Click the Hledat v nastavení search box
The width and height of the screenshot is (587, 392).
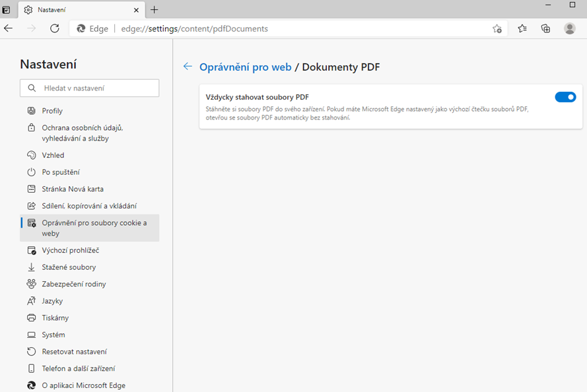click(x=90, y=88)
